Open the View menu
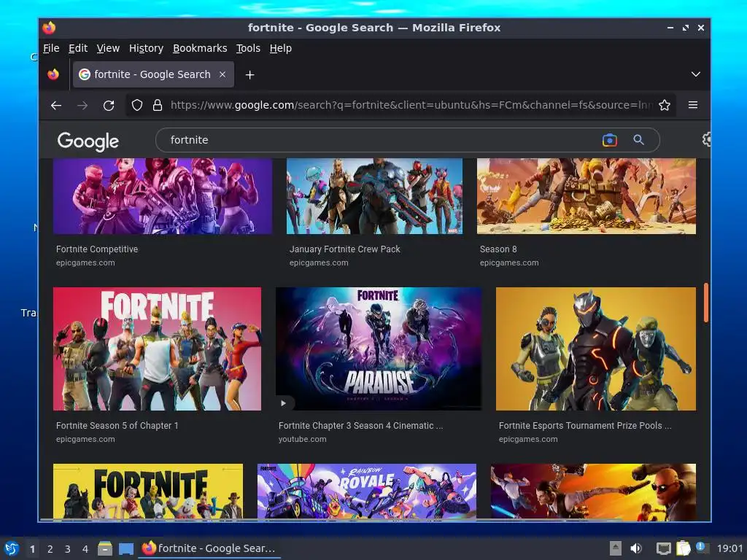 click(x=108, y=48)
